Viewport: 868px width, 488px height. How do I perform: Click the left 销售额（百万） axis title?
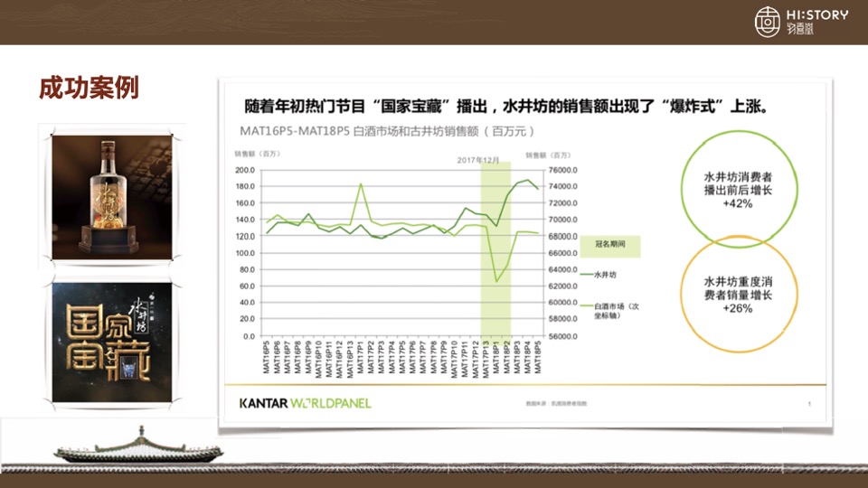click(x=258, y=154)
